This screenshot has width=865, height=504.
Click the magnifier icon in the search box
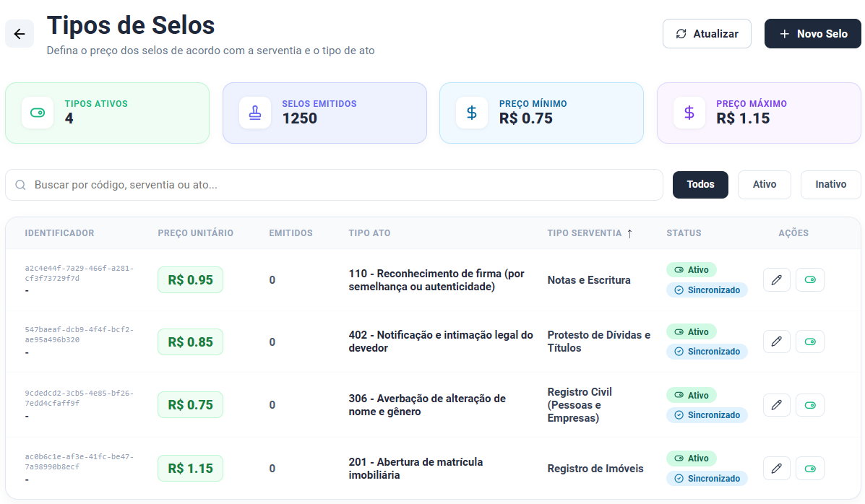pos(20,185)
